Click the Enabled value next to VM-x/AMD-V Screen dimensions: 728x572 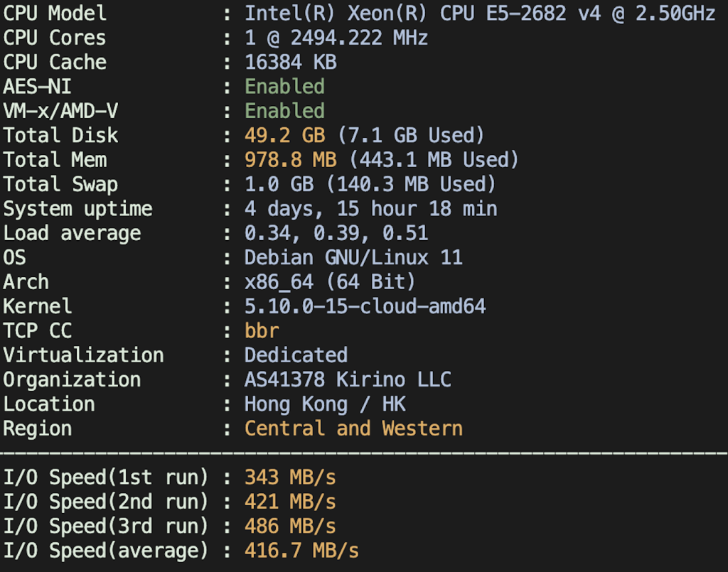click(x=284, y=111)
